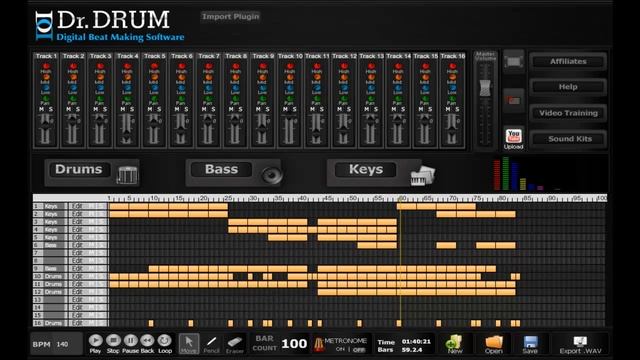Click the timeline ruler at bar 80
The width and height of the screenshot is (640, 360).
[x=502, y=198]
